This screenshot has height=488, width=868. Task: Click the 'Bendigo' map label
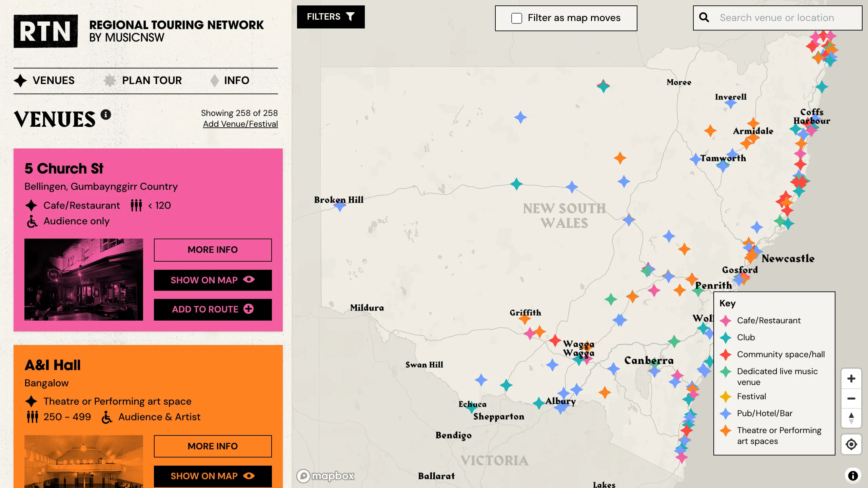453,435
